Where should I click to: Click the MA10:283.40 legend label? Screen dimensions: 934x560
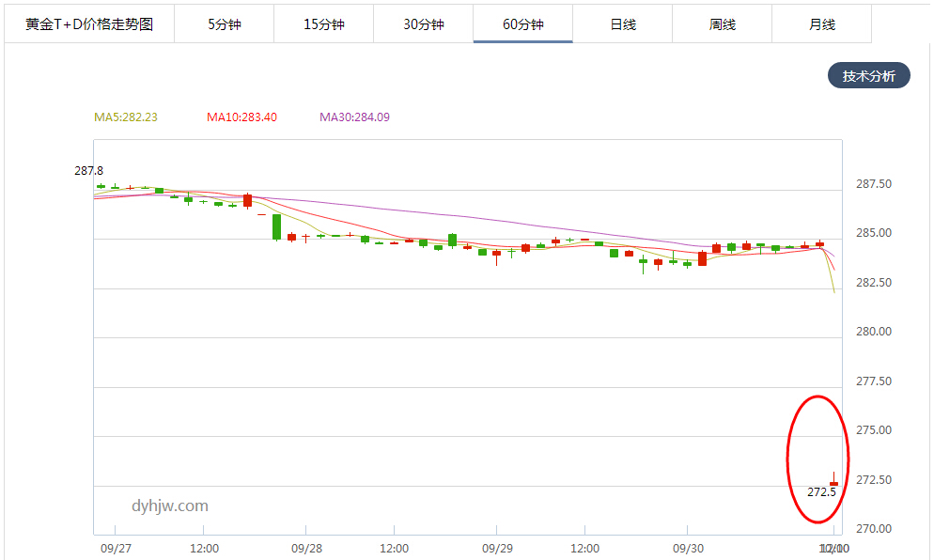coord(241,117)
